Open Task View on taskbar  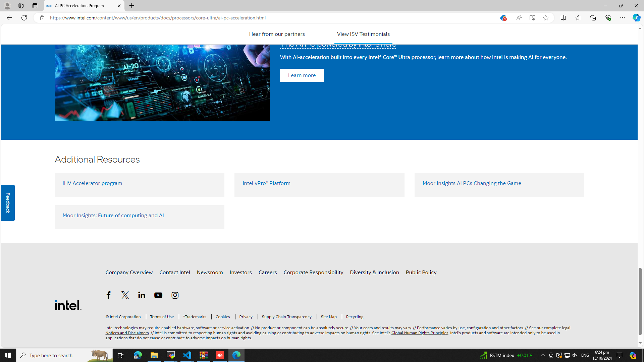click(x=121, y=355)
